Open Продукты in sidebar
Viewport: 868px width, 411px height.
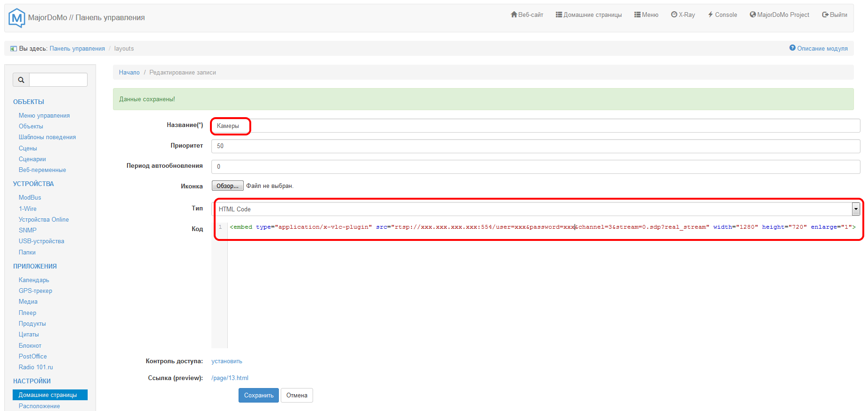coord(32,324)
